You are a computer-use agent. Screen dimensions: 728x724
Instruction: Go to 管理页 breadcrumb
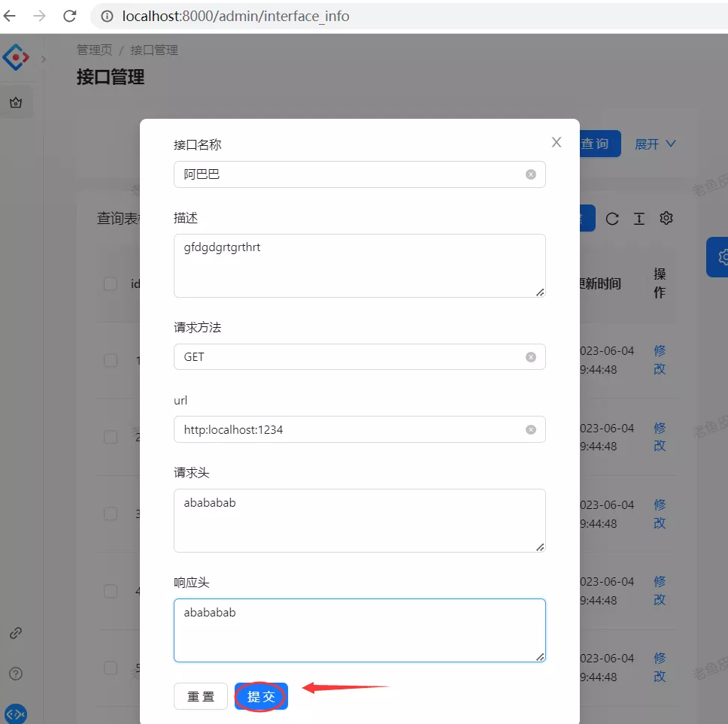tap(94, 50)
